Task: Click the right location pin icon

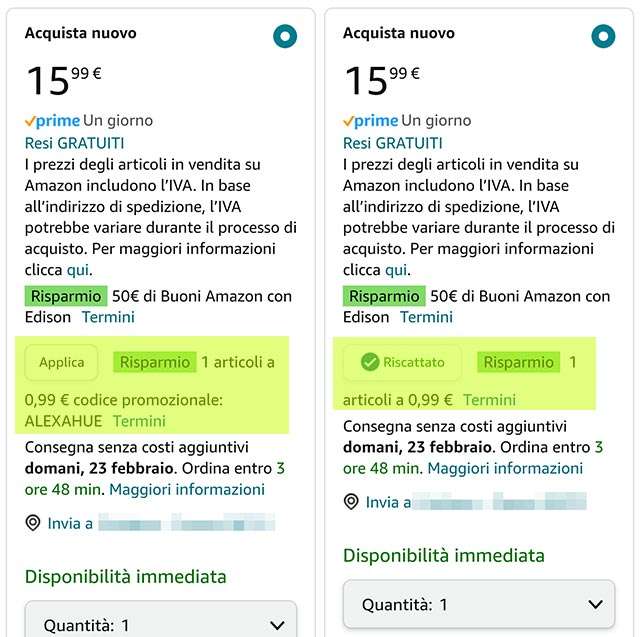Action: point(351,502)
